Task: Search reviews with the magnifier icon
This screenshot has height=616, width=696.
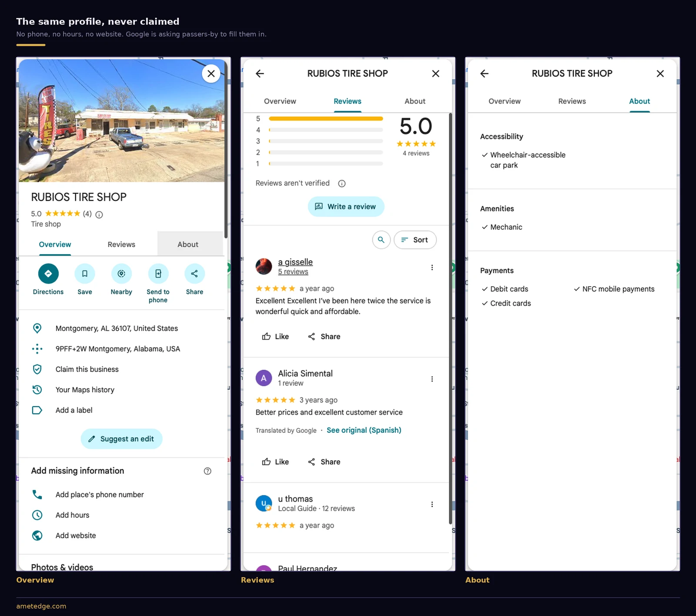Action: point(381,240)
